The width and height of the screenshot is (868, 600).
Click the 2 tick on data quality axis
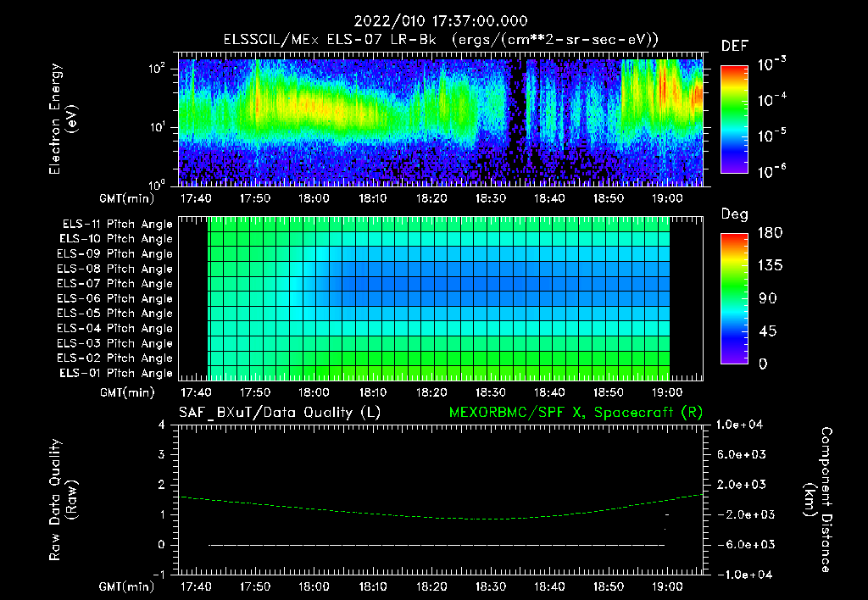[162, 484]
